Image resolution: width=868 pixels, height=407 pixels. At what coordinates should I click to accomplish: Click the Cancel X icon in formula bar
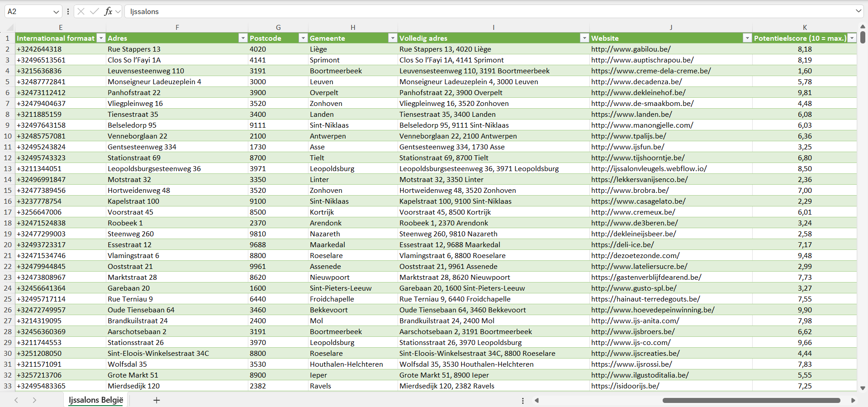pyautogui.click(x=81, y=11)
